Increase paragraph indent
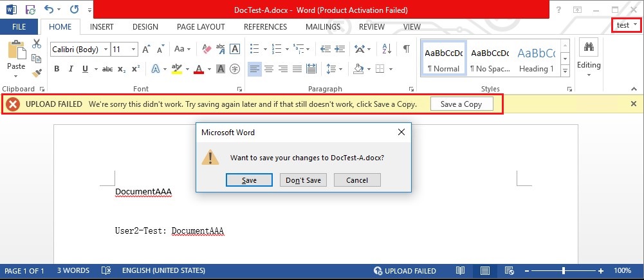Image resolution: width=644 pixels, height=280 pixels. [340, 50]
